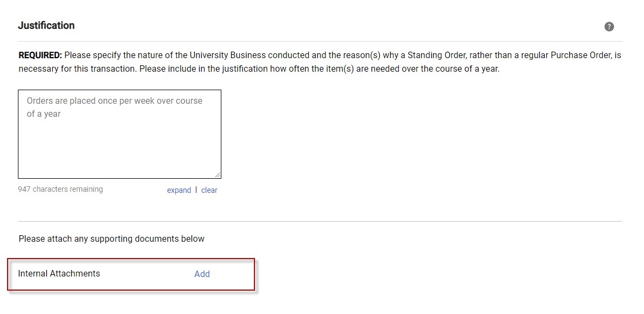Click the divider line above the attachments section
The image size is (644, 314).
tap(320, 221)
